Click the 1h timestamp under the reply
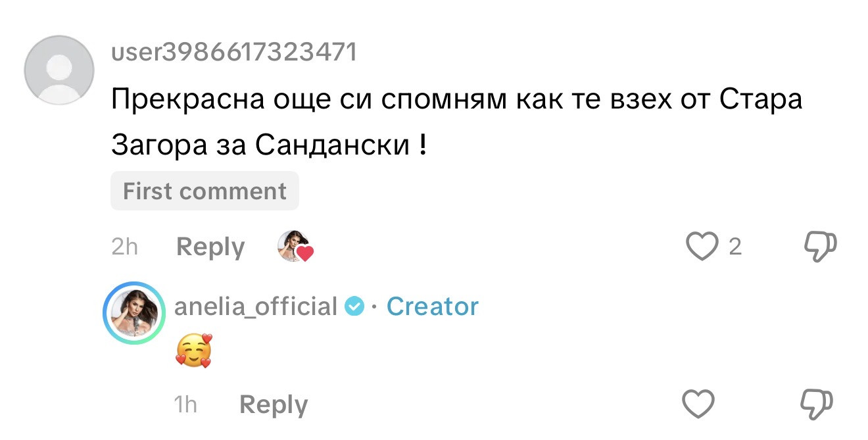This screenshot has height=440, width=868. [186, 404]
